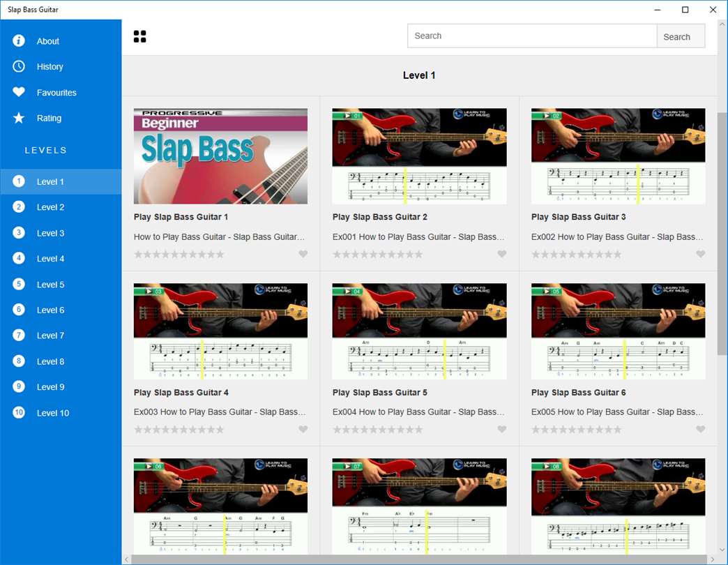Click the Level 6 number circle icon
The height and width of the screenshot is (565, 728).
pos(19,310)
